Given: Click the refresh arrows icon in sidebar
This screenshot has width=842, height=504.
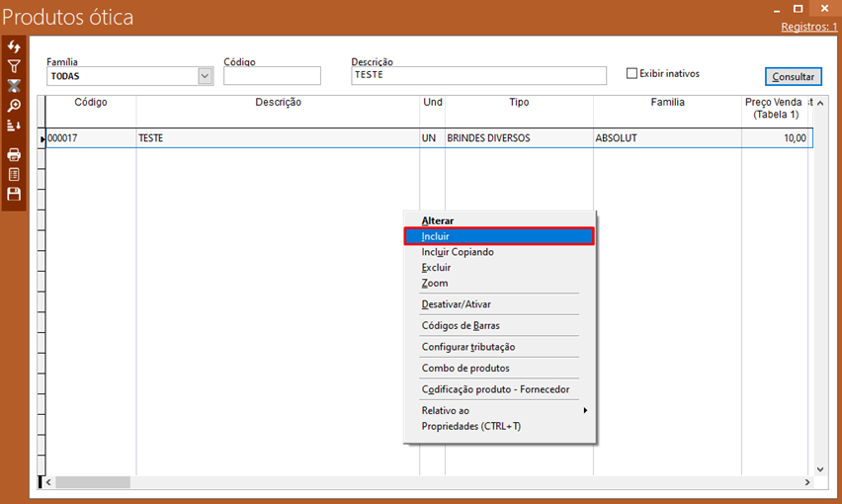Looking at the screenshot, I should (x=14, y=47).
